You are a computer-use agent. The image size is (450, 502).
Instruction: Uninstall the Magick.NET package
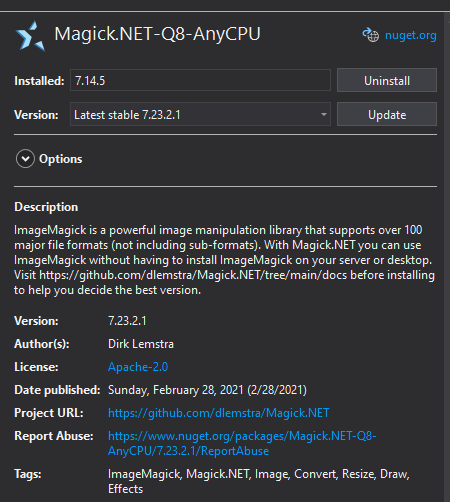(387, 80)
